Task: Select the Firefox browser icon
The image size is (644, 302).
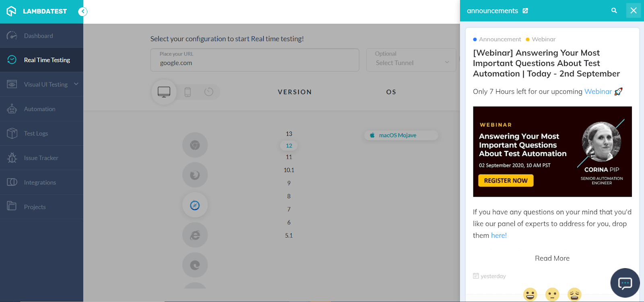Action: tap(195, 175)
